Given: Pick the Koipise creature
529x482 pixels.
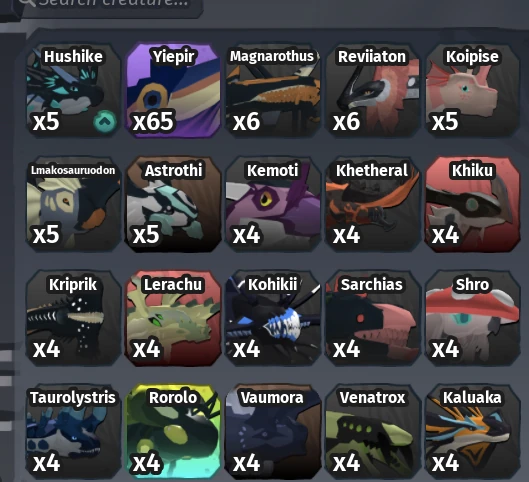Looking at the screenshot, I should 472,90.
